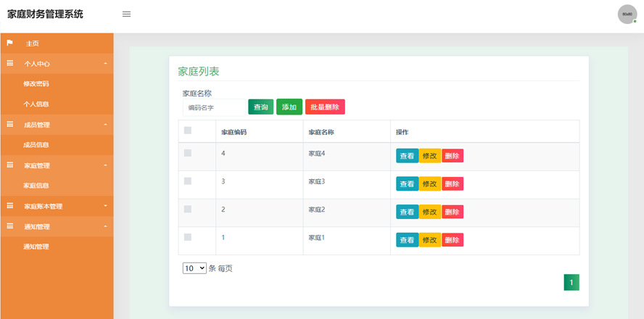Click the 家庭财务管理系统 title

coord(45,14)
